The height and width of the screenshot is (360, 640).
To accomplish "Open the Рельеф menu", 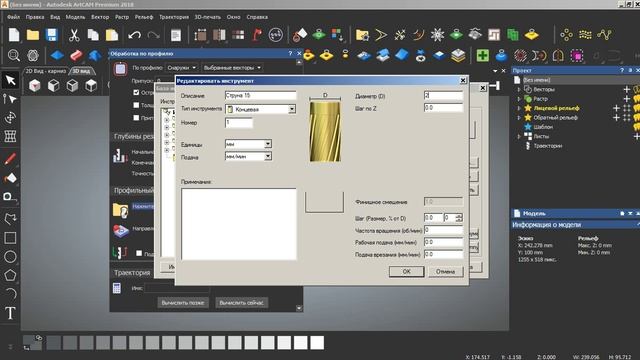I will 144,17.
